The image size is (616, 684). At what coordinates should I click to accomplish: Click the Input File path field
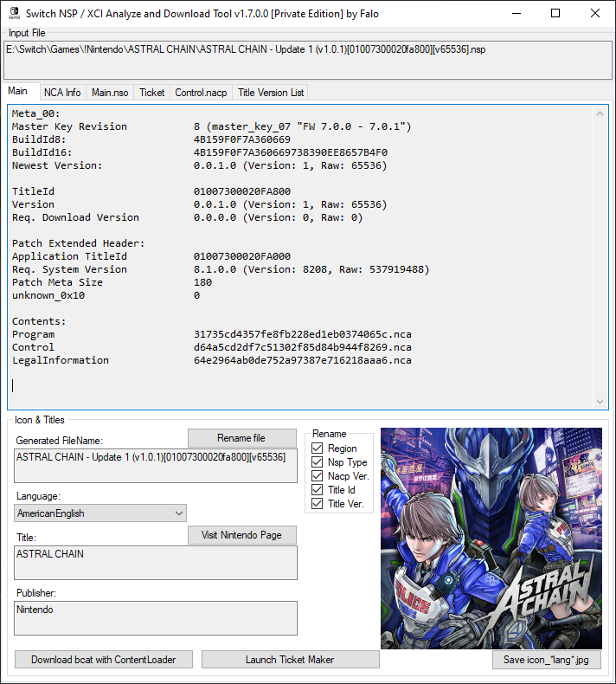(308, 61)
